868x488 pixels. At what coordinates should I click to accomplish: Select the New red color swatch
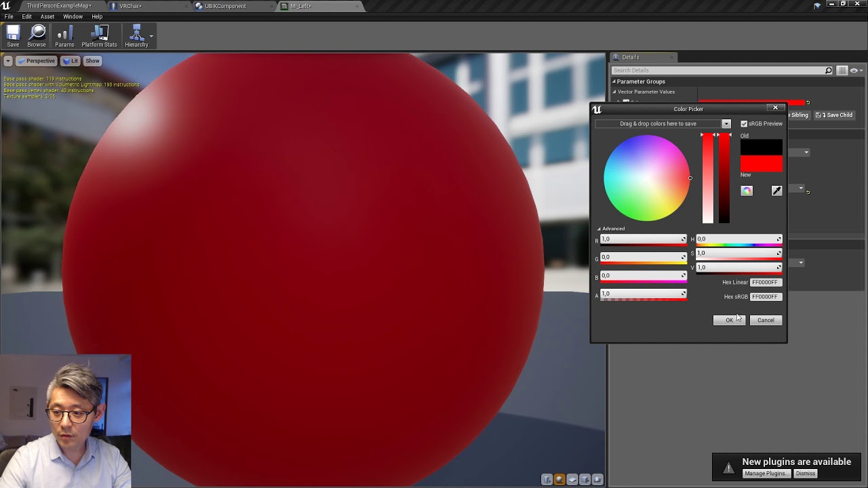pyautogui.click(x=761, y=163)
